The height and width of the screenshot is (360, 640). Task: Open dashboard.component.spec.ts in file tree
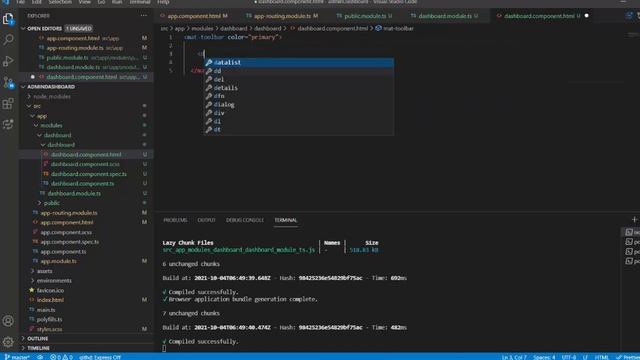88,174
